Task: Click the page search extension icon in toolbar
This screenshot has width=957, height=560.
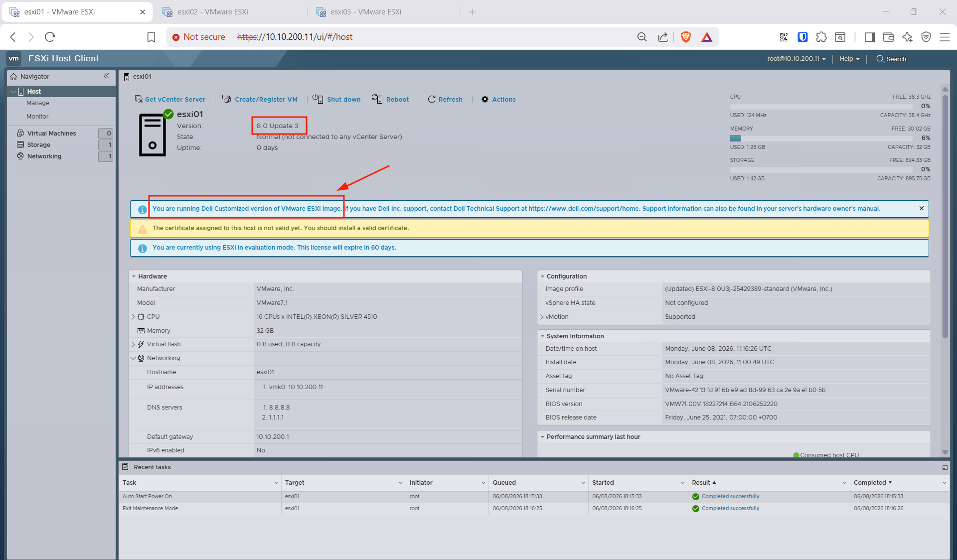Action: [x=840, y=37]
